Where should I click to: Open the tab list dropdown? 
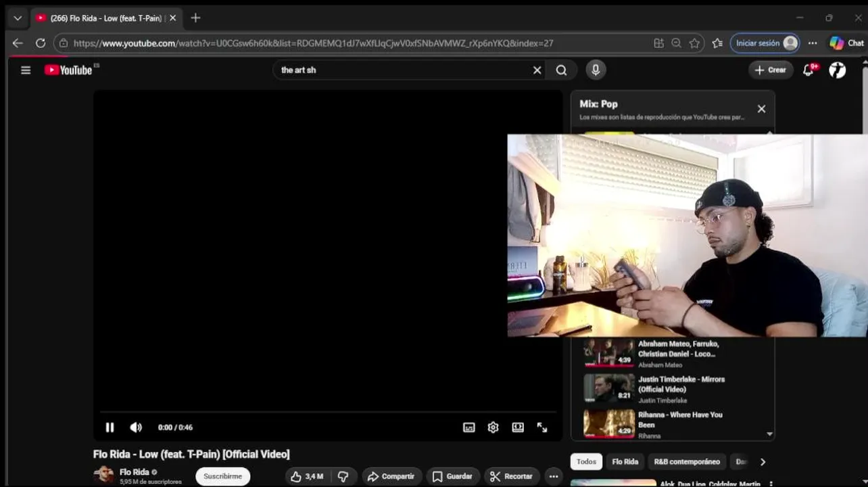tap(18, 18)
